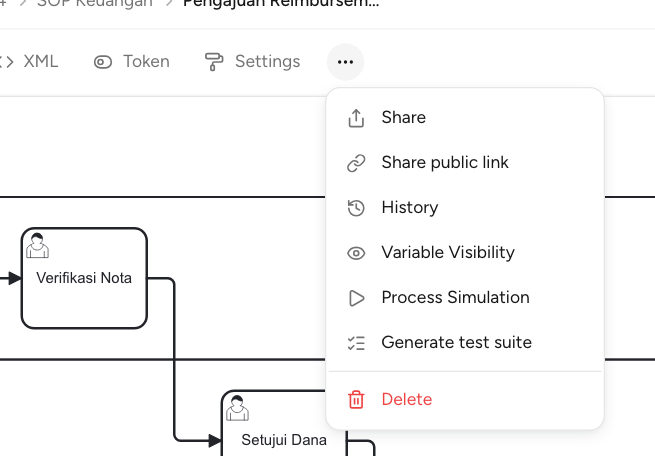Start Process Simulation from menu
The height and width of the screenshot is (456, 655).
(x=465, y=298)
